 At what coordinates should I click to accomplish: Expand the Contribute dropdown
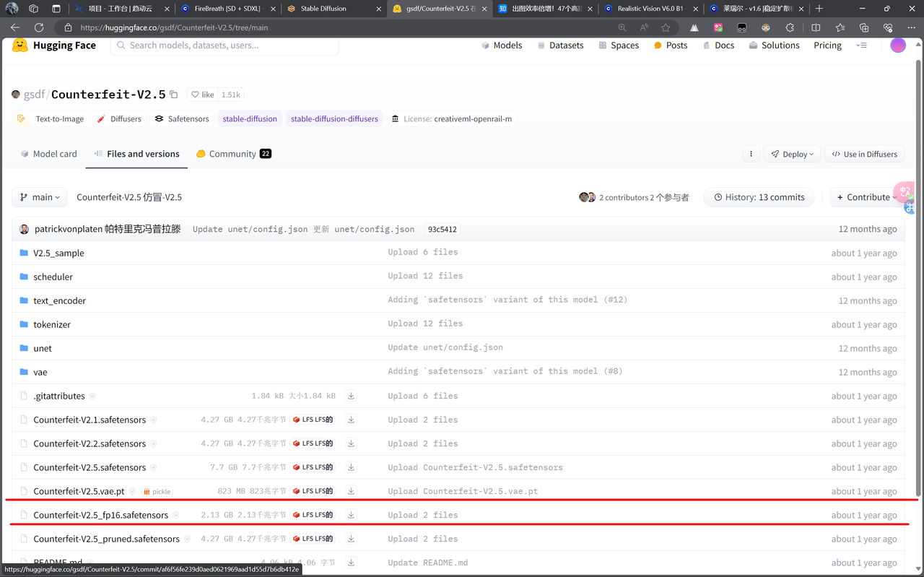(866, 197)
